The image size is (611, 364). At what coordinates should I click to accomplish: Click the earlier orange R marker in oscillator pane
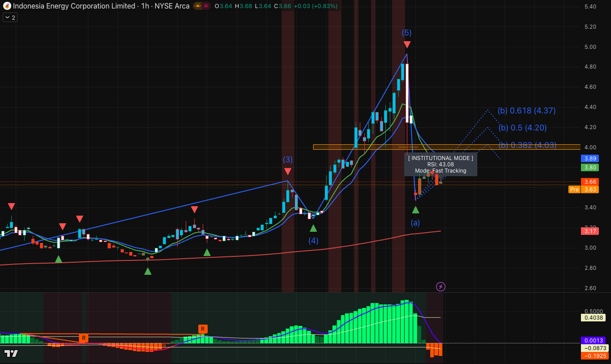pos(83,338)
